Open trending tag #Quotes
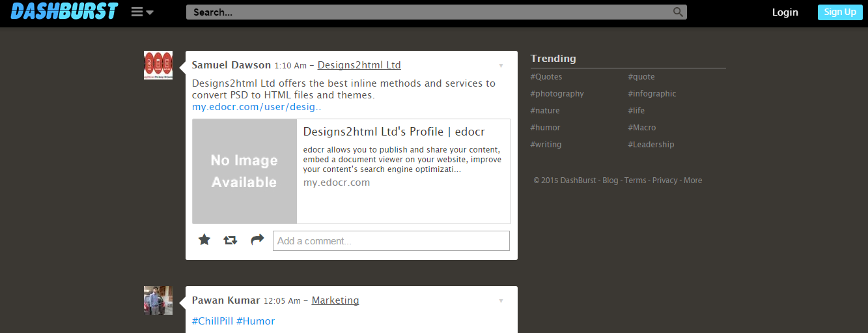The width and height of the screenshot is (868, 333). coord(546,77)
